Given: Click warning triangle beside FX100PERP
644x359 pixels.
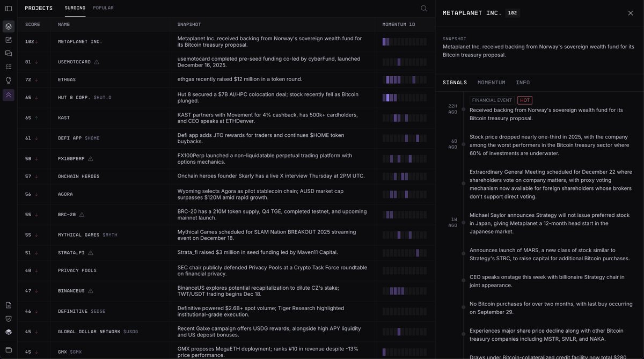Looking at the screenshot, I should pos(91,159).
